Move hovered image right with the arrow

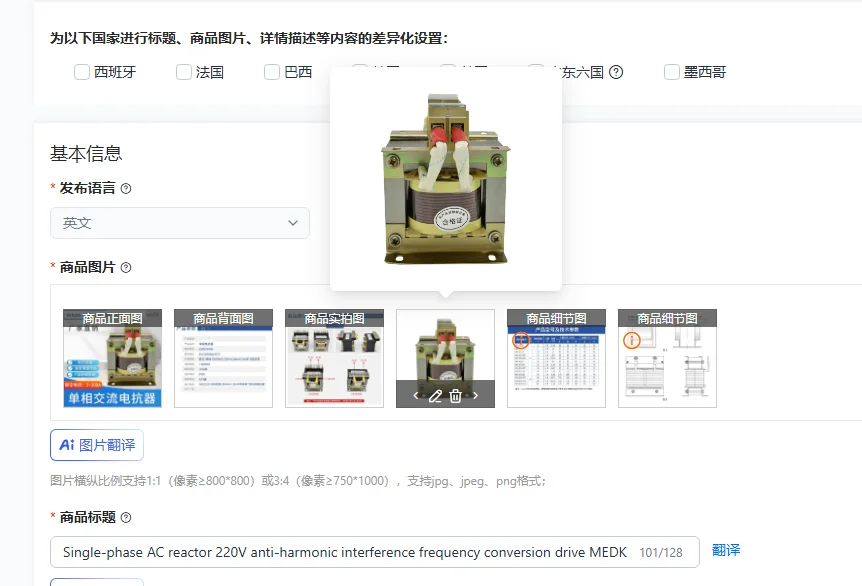pos(476,396)
